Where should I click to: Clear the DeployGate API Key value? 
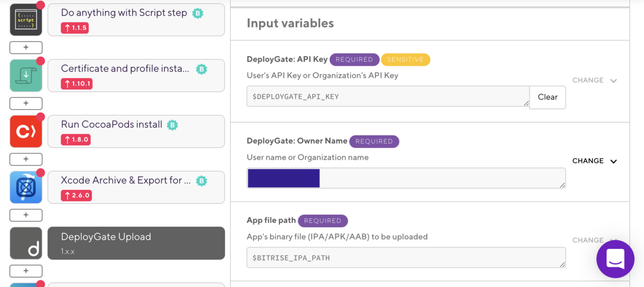point(547,97)
